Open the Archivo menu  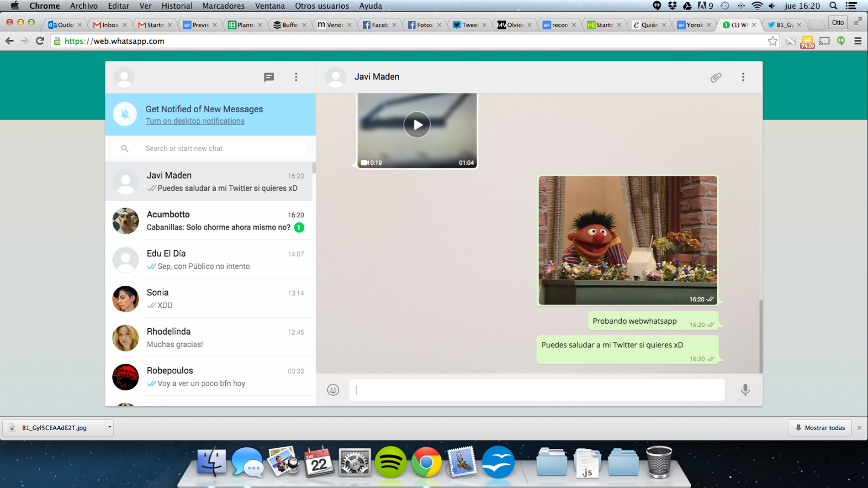[84, 6]
